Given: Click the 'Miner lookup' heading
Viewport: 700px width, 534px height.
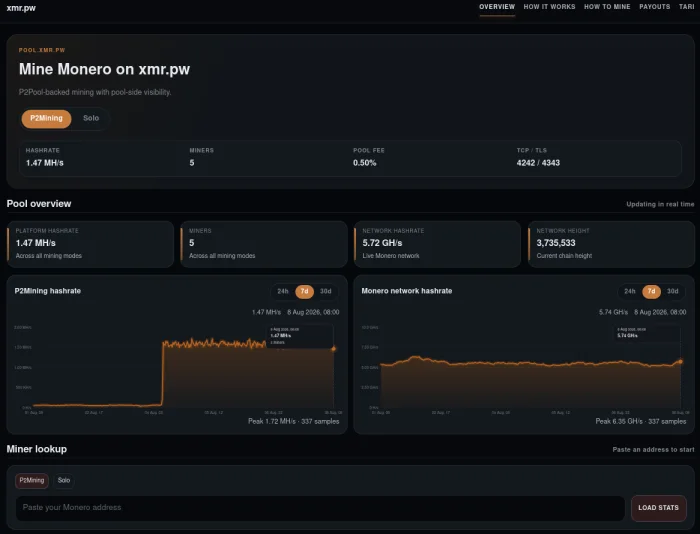Looking at the screenshot, I should click(37, 449).
